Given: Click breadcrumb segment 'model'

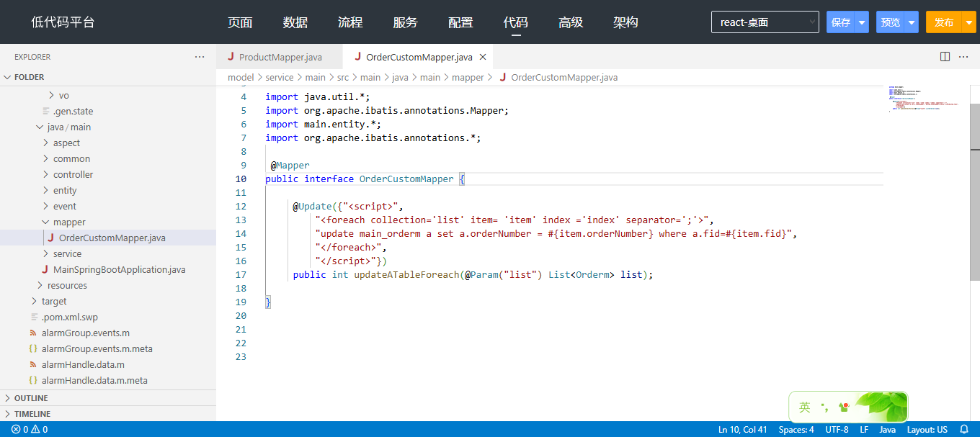Looking at the screenshot, I should point(241,77).
